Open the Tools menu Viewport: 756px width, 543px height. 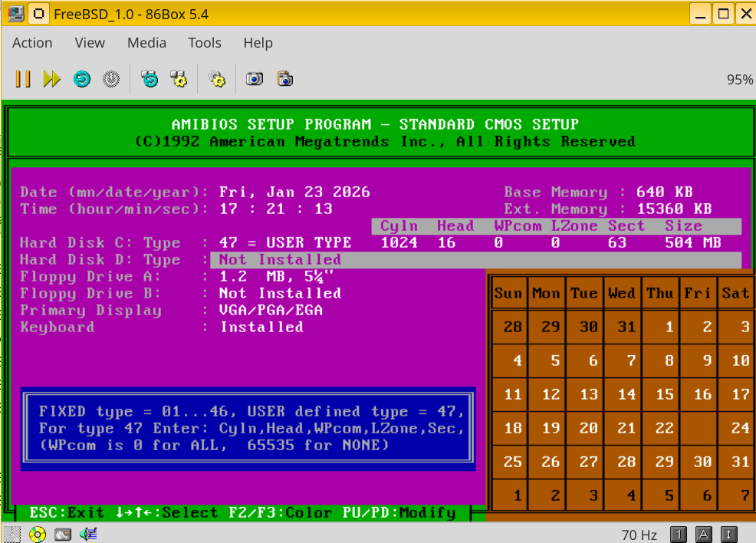205,43
